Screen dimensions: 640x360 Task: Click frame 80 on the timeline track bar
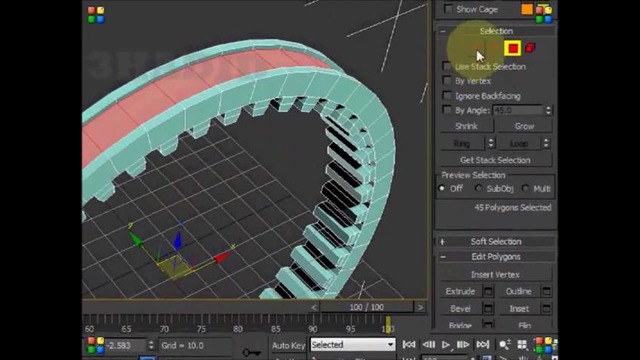[x=238, y=329]
